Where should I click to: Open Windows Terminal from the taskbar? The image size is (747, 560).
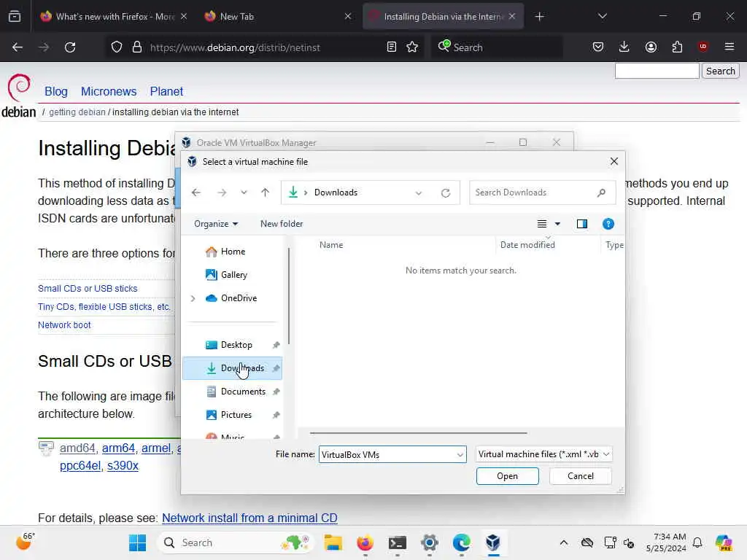397,542
